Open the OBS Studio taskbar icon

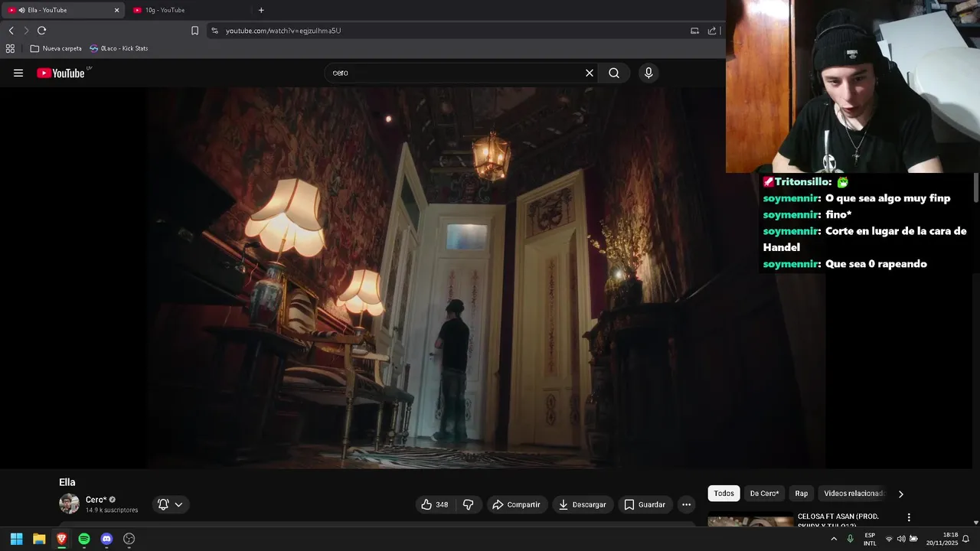coord(129,539)
